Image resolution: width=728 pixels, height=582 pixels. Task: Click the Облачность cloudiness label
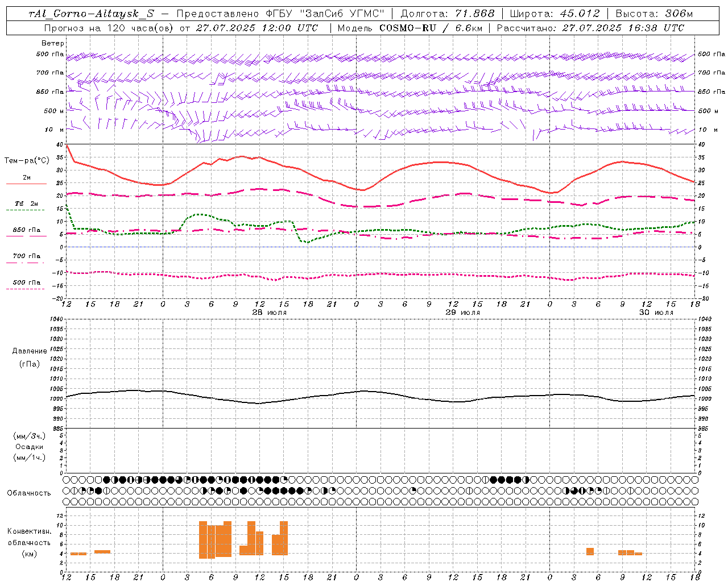coord(29,493)
